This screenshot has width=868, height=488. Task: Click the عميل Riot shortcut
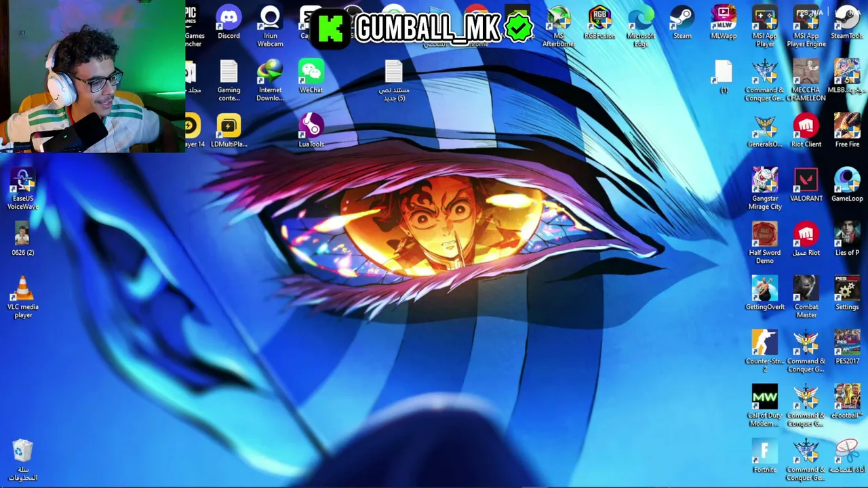point(806,239)
